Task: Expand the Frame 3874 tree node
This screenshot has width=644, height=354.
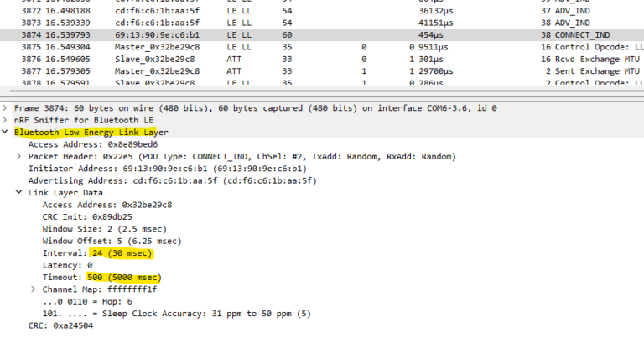Action: click(x=6, y=108)
